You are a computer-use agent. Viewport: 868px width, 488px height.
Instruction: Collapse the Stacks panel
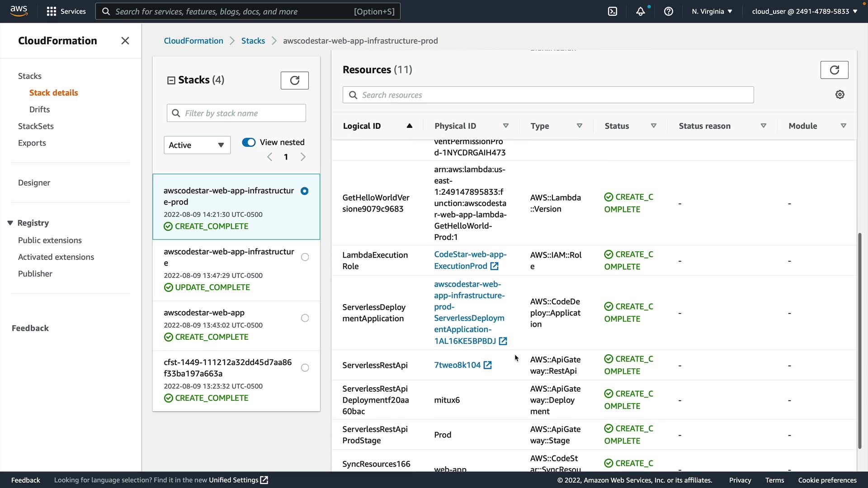coord(171,80)
